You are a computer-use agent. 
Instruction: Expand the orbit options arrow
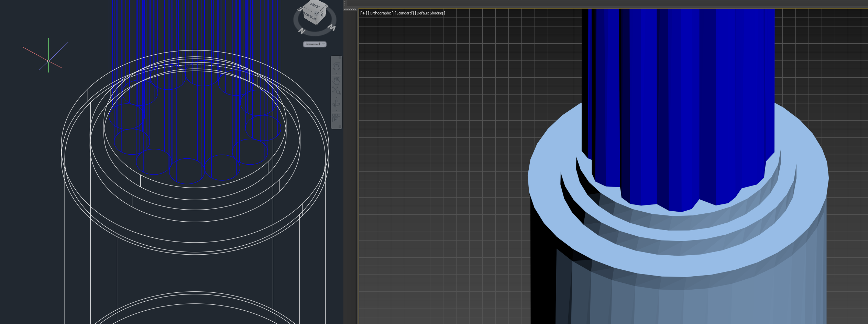point(337,110)
